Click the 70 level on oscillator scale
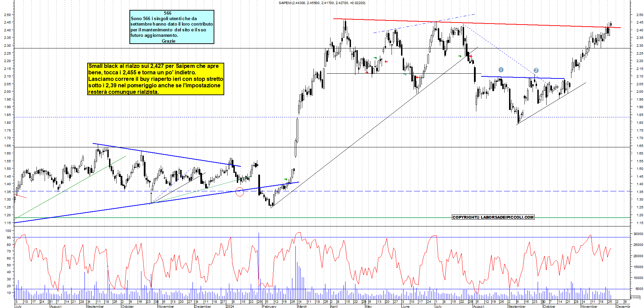This screenshot has height=308, width=644. [x=9, y=251]
